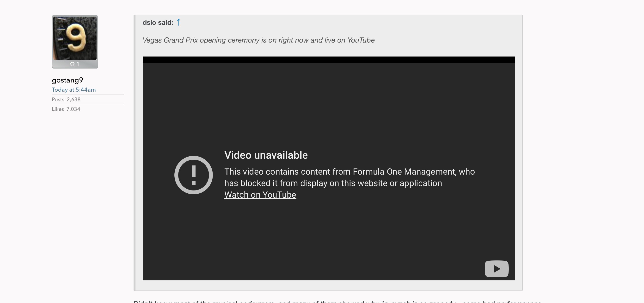This screenshot has height=303, width=644.
Task: Click the black bar atop video embed
Action: click(329, 60)
